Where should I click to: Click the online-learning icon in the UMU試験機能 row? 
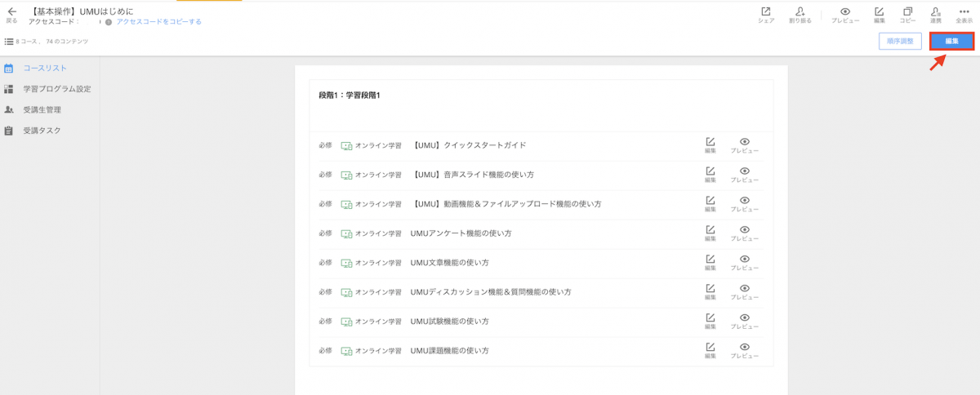click(x=346, y=322)
